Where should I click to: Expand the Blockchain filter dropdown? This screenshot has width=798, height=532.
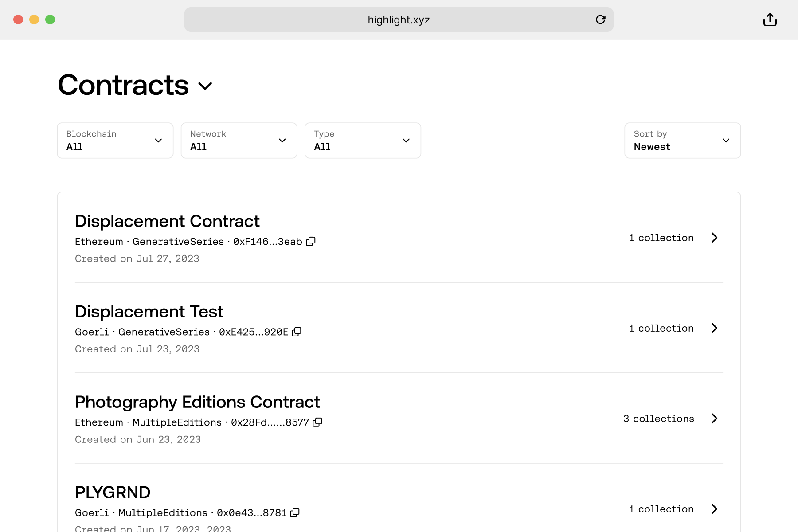(x=115, y=141)
